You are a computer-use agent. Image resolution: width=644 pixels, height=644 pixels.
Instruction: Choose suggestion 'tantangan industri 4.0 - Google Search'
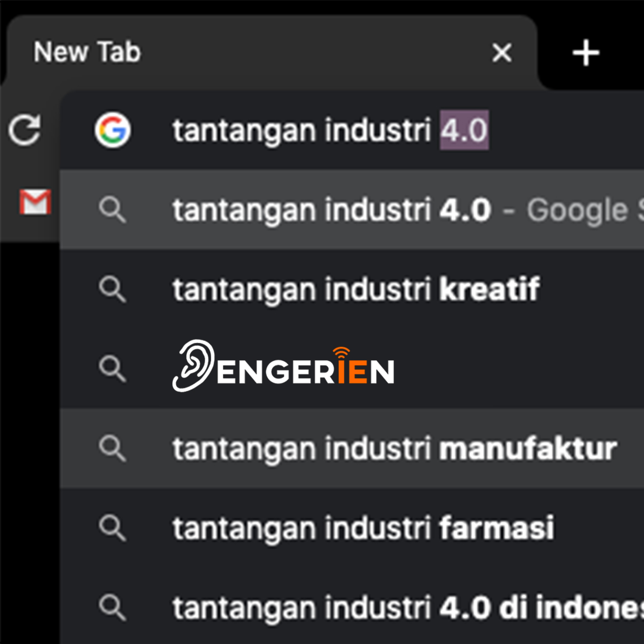point(352,210)
